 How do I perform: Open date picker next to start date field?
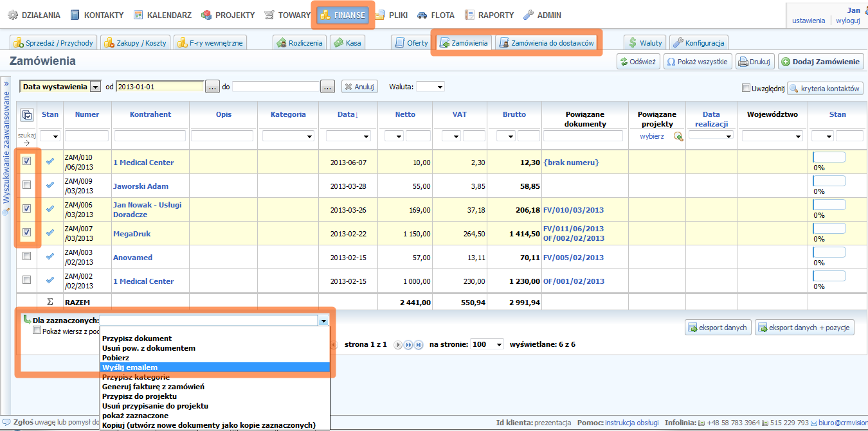pos(212,87)
